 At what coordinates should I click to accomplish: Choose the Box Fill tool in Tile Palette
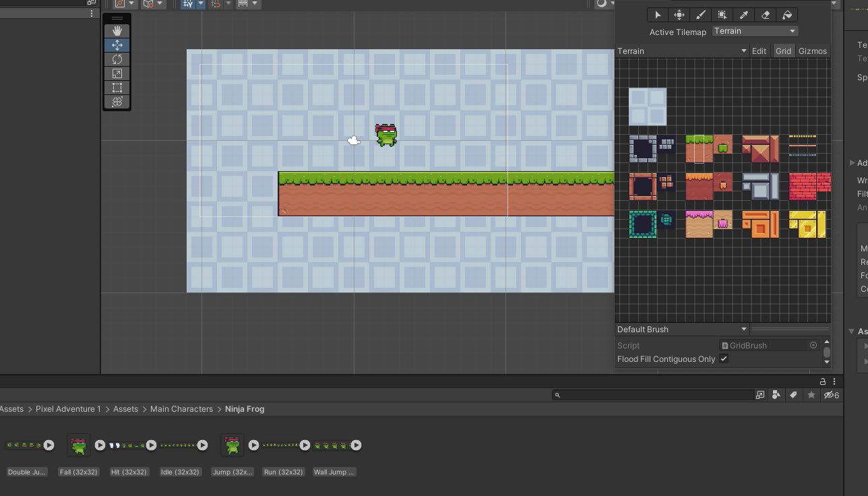(x=722, y=15)
